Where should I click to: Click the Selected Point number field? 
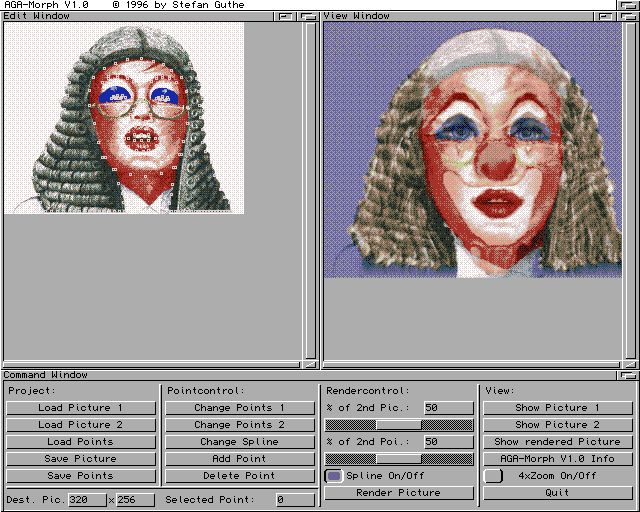point(295,500)
